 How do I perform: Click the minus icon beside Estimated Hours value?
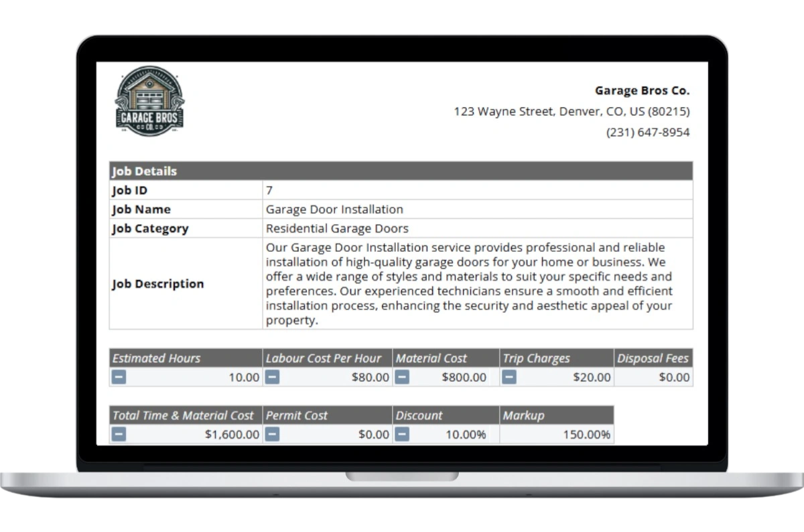coord(119,377)
